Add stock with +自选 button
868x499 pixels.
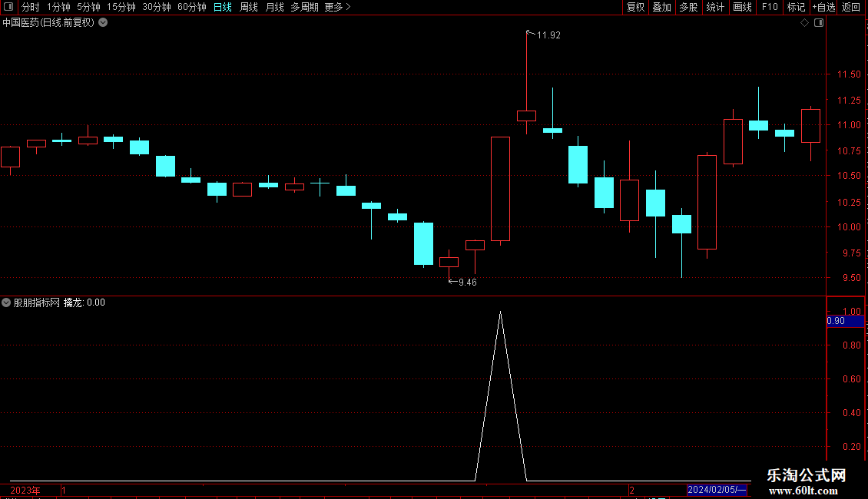pos(823,7)
